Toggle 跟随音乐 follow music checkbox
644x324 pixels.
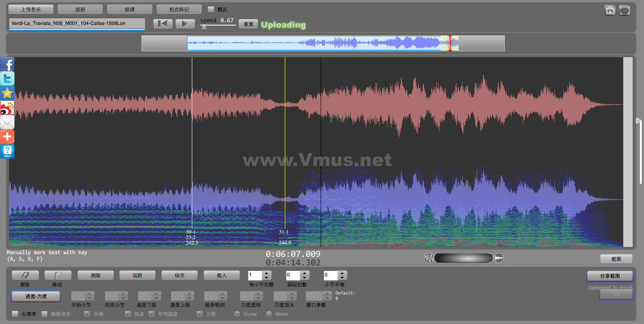(x=44, y=314)
